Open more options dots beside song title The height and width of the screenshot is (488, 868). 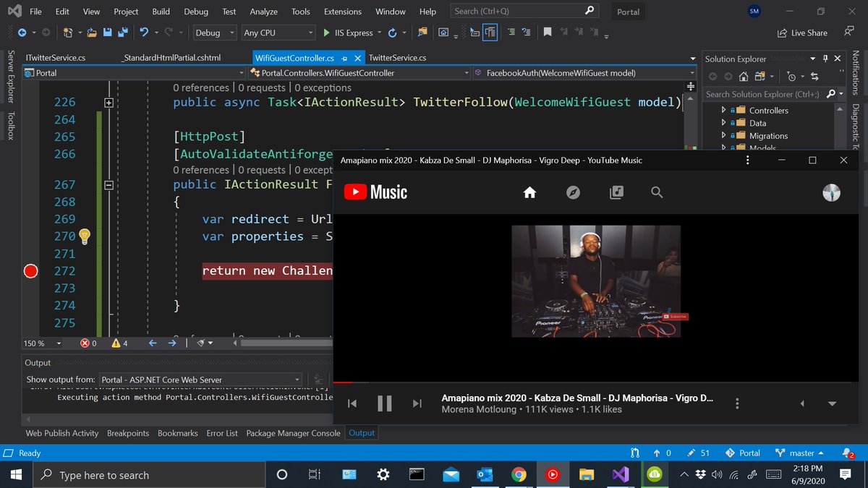click(737, 403)
